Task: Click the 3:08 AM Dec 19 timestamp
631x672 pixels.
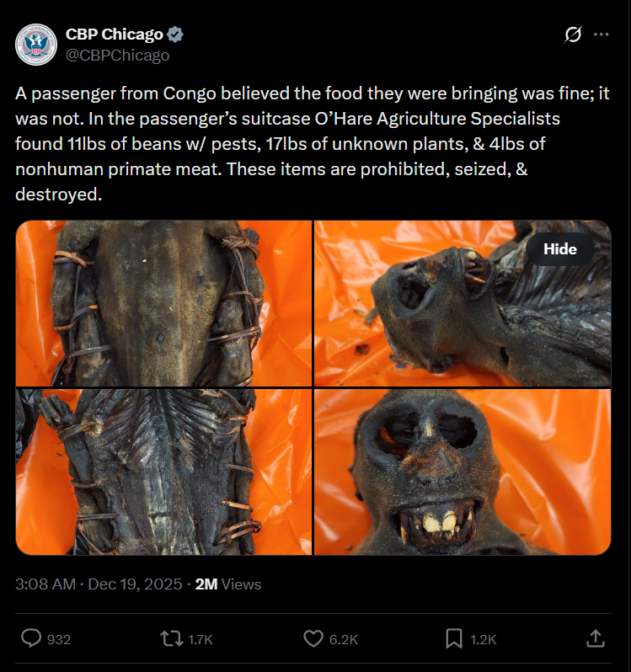Action: pyautogui.click(x=99, y=584)
